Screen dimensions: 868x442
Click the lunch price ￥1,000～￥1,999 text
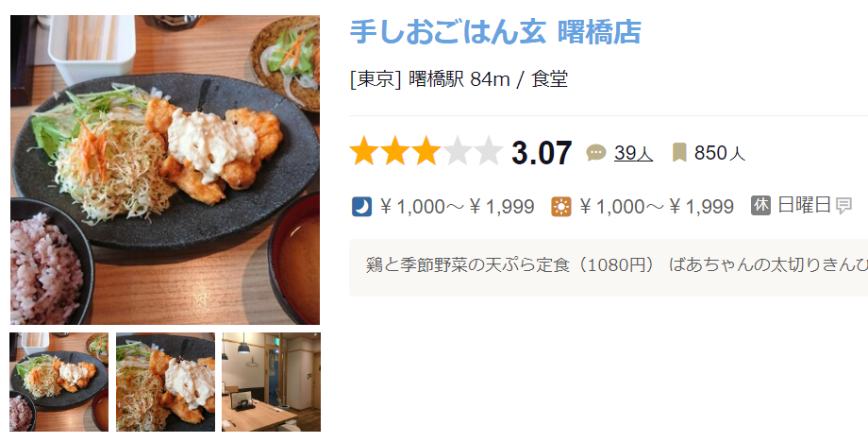tap(656, 207)
